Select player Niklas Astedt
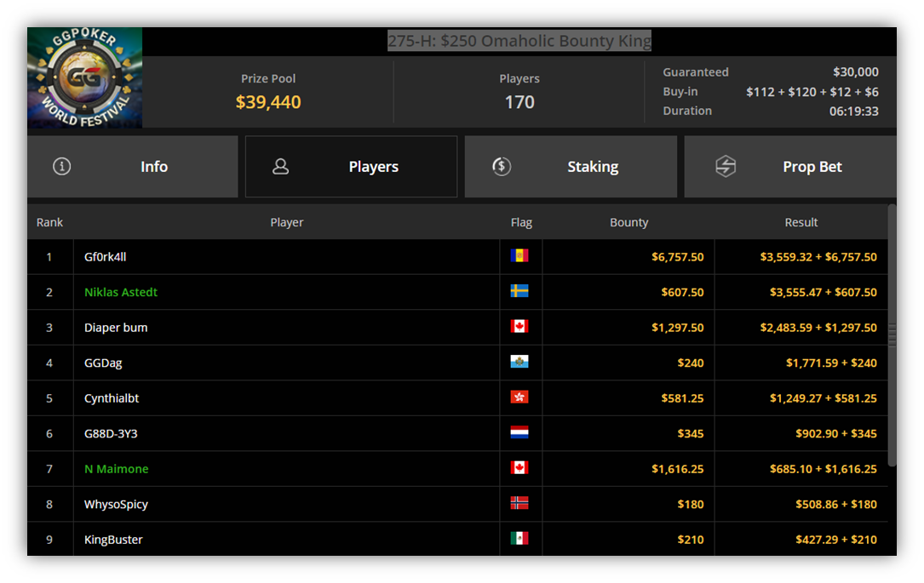924x583 pixels. click(121, 292)
